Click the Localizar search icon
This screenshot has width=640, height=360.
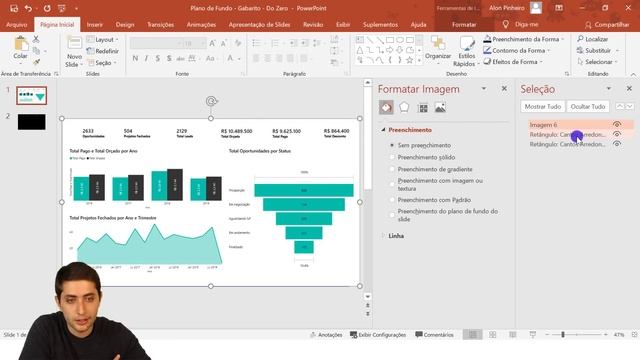pos(580,39)
